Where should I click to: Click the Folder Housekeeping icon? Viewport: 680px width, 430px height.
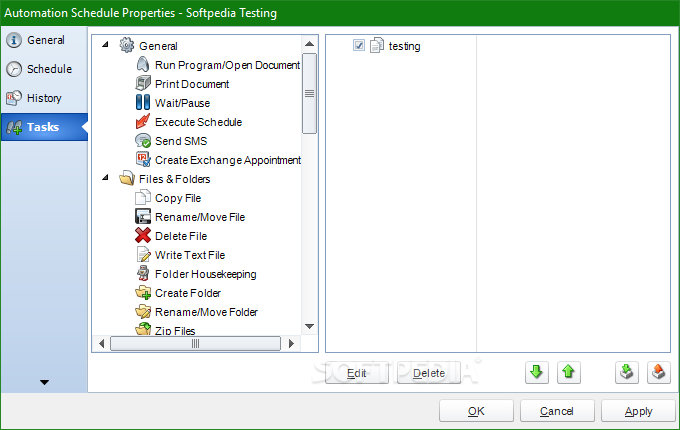click(143, 274)
